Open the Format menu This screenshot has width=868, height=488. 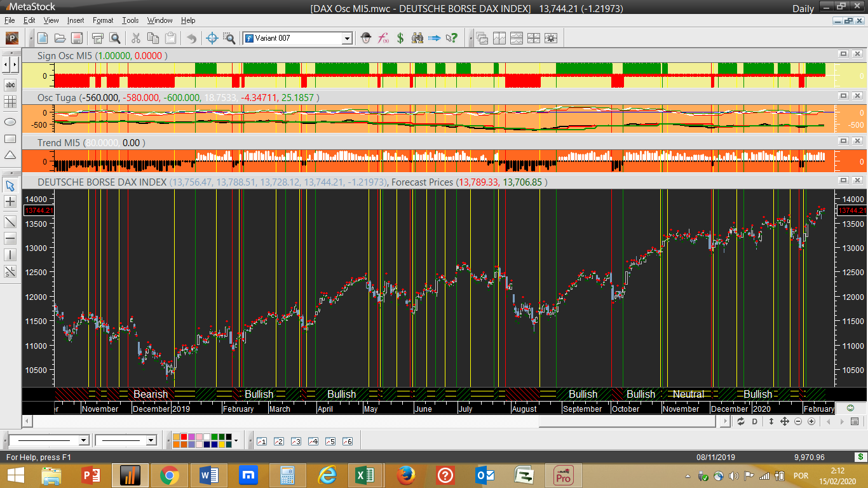tap(103, 20)
